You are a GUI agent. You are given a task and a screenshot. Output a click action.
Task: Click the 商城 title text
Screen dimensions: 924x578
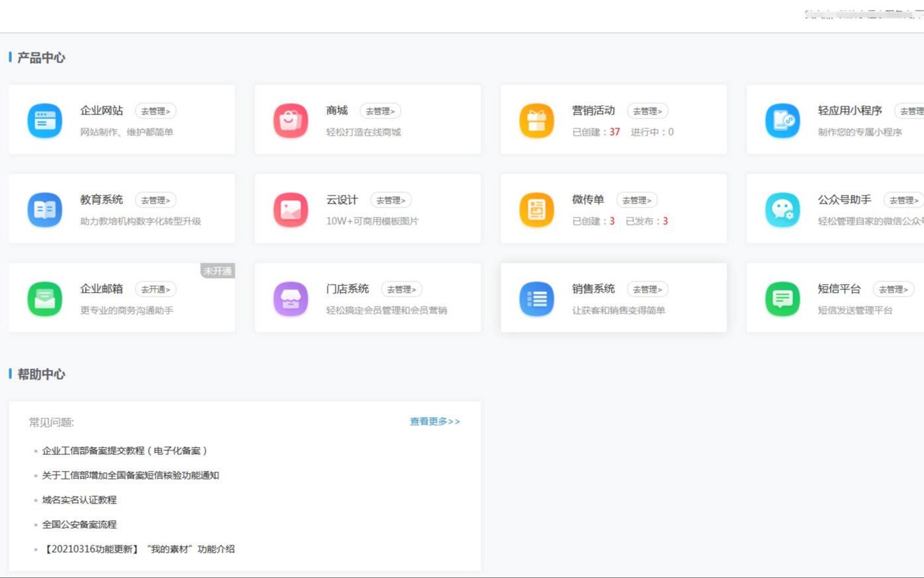point(337,110)
